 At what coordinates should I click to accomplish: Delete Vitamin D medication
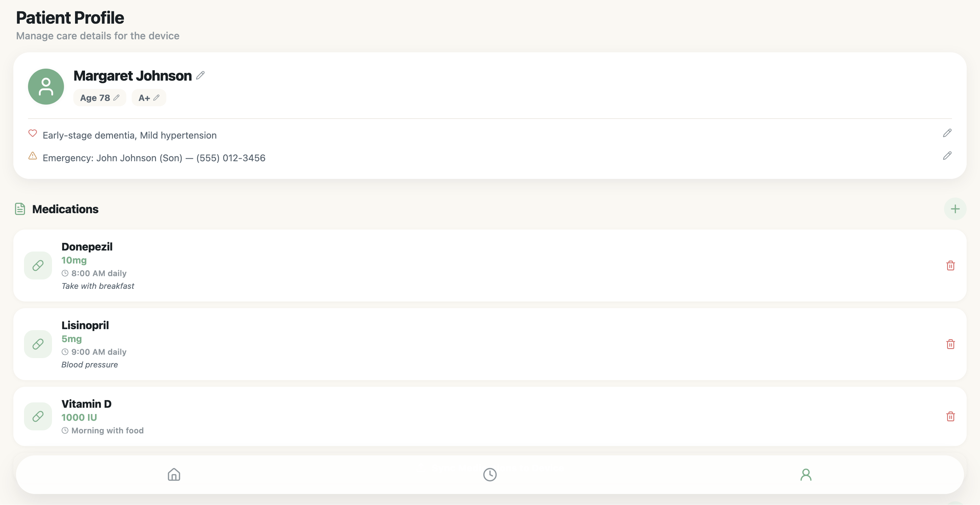(950, 416)
